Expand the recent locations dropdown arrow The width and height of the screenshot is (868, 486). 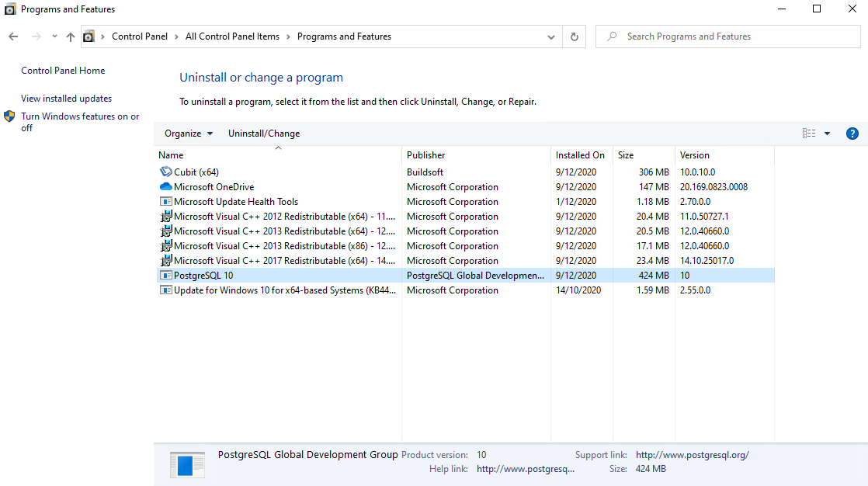54,36
